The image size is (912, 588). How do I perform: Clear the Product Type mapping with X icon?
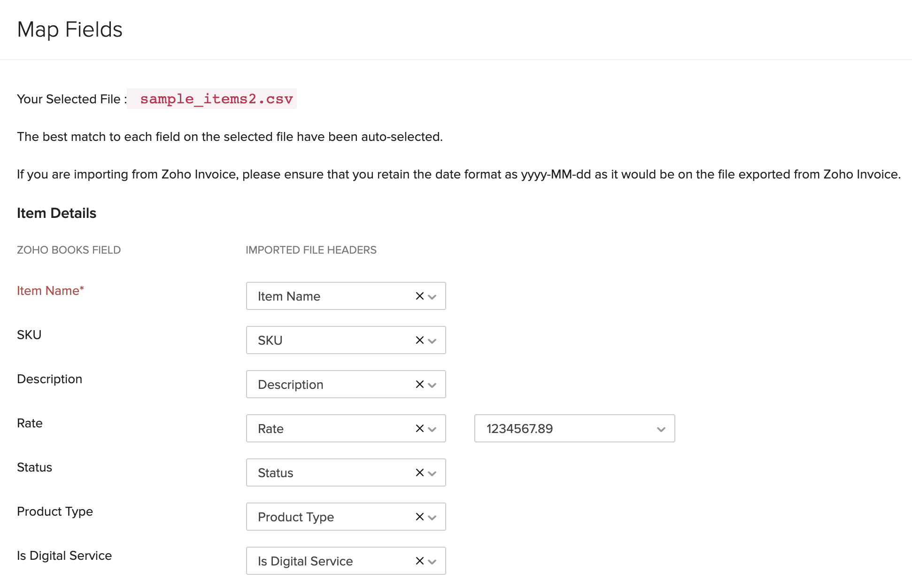coord(420,517)
